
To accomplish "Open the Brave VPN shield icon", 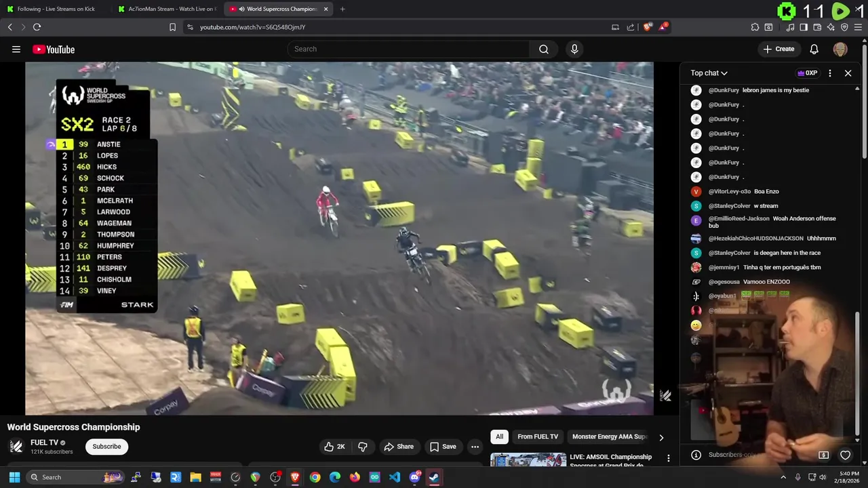I will 844,27.
